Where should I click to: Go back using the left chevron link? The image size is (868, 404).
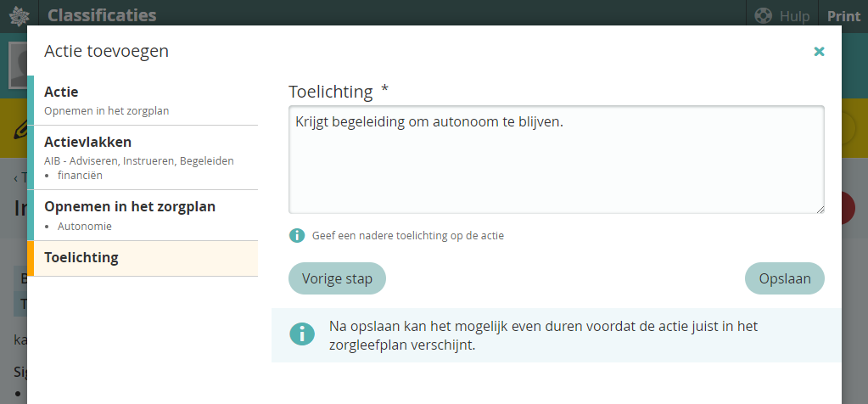[x=17, y=177]
